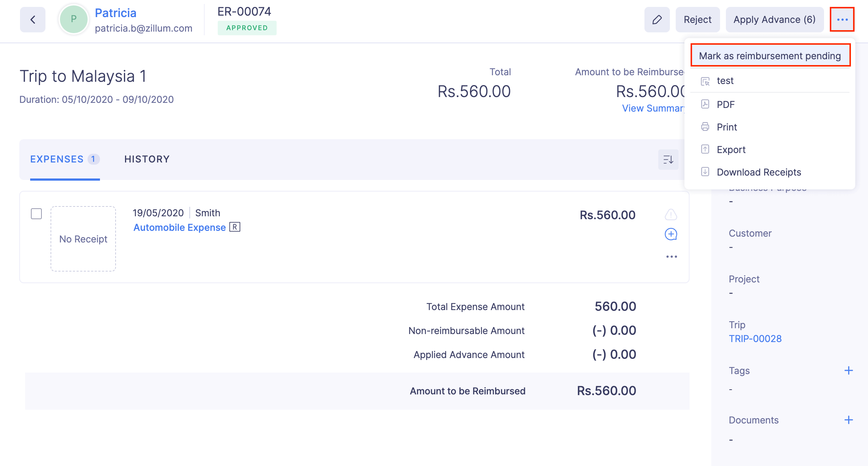Click the Reject button
The width and height of the screenshot is (868, 466).
click(697, 20)
